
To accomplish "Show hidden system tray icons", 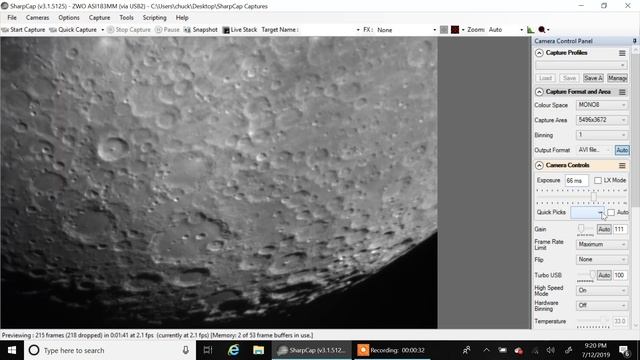I will (486, 350).
